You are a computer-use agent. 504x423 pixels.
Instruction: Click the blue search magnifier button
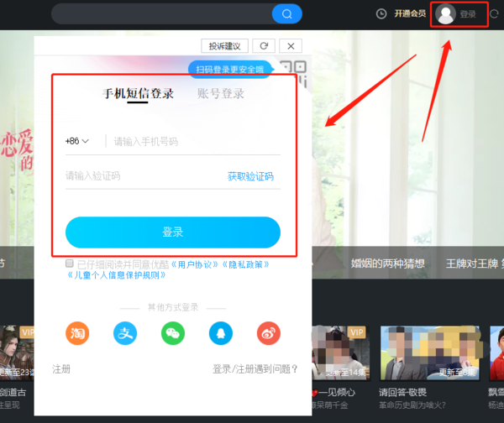coord(286,14)
